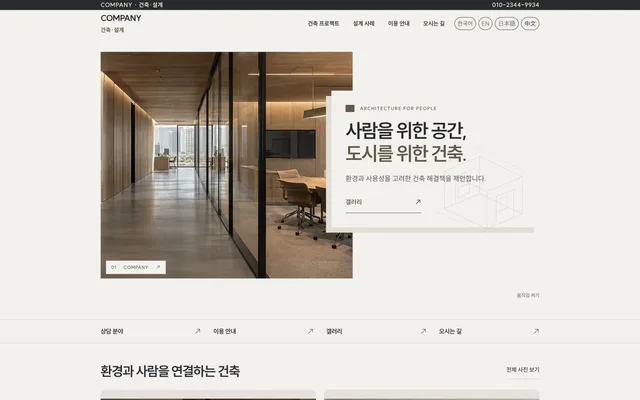Open the 상담 분야 quick link
This screenshot has width=640, height=400.
tap(151, 331)
